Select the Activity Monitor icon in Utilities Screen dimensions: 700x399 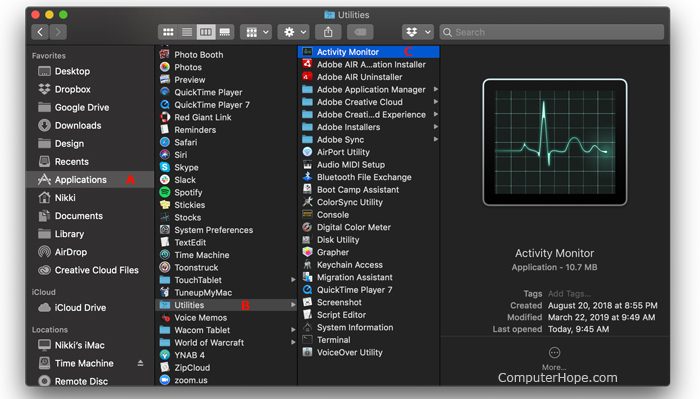pyautogui.click(x=307, y=52)
